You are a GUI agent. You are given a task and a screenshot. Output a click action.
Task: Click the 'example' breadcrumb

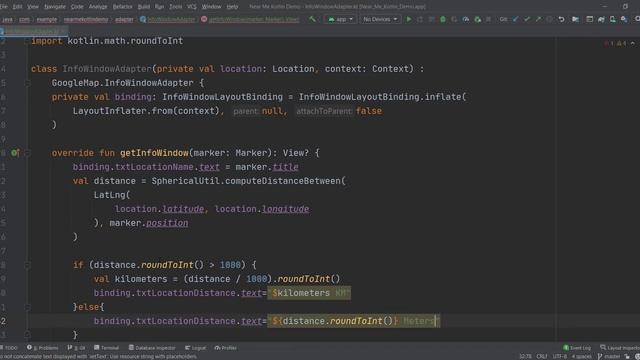pos(47,19)
